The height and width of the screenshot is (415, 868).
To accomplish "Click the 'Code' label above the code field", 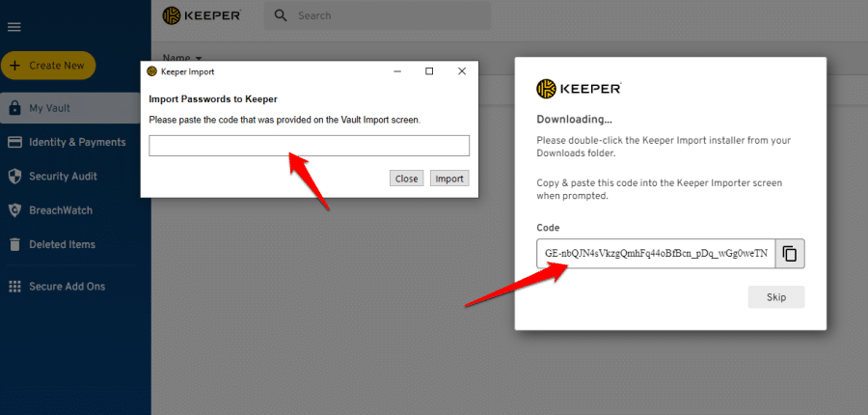I will point(548,228).
